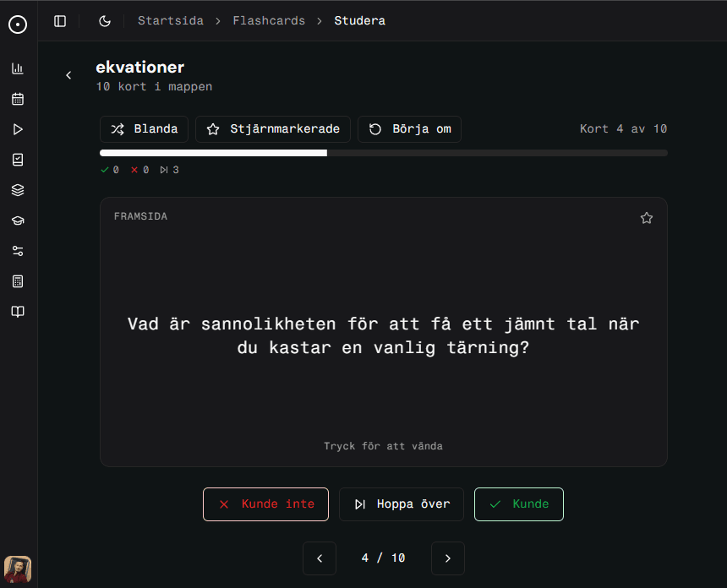Click the checklist book sidebar icon
The width and height of the screenshot is (727, 588).
point(18,160)
